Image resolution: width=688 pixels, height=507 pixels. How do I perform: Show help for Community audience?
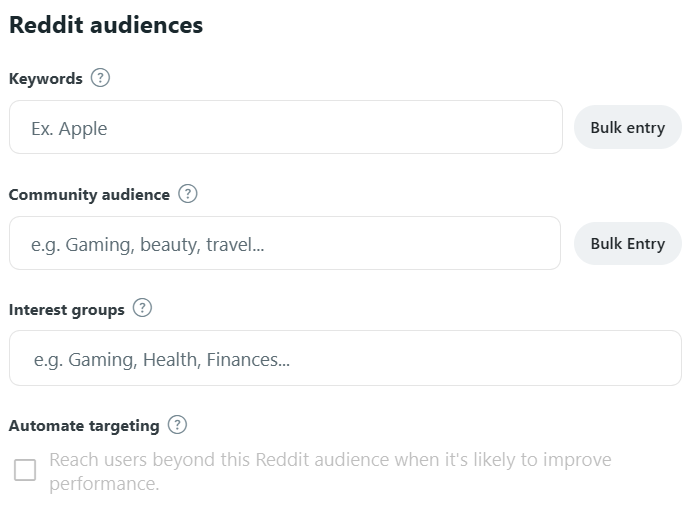188,194
